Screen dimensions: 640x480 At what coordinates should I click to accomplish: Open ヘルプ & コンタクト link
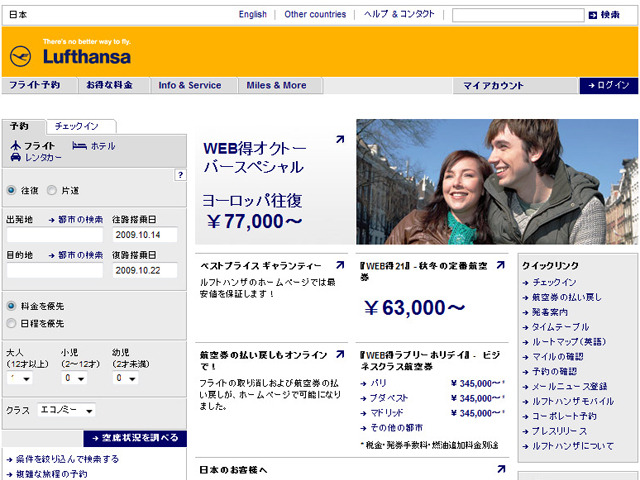pos(399,14)
